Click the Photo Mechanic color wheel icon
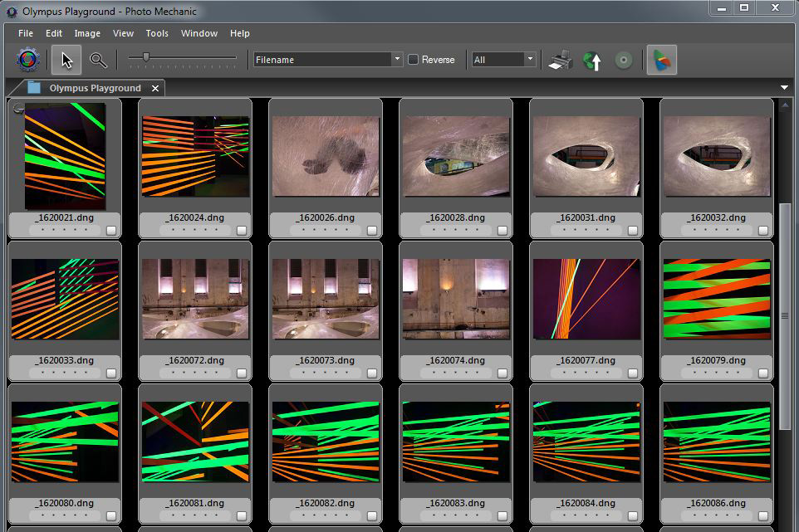The image size is (799, 532). click(x=28, y=60)
